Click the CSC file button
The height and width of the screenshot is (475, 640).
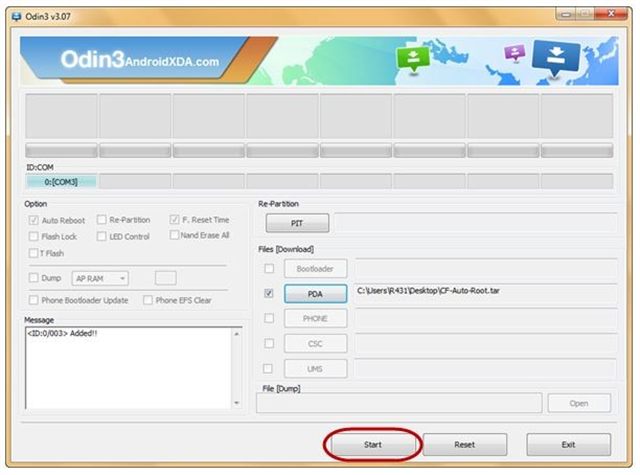pos(316,344)
